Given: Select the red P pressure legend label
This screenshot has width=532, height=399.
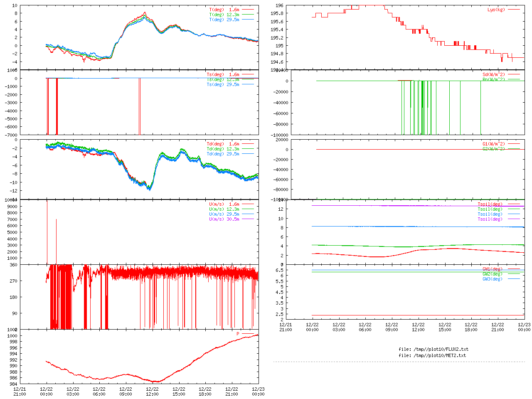Looking at the screenshot, I should click(238, 334).
